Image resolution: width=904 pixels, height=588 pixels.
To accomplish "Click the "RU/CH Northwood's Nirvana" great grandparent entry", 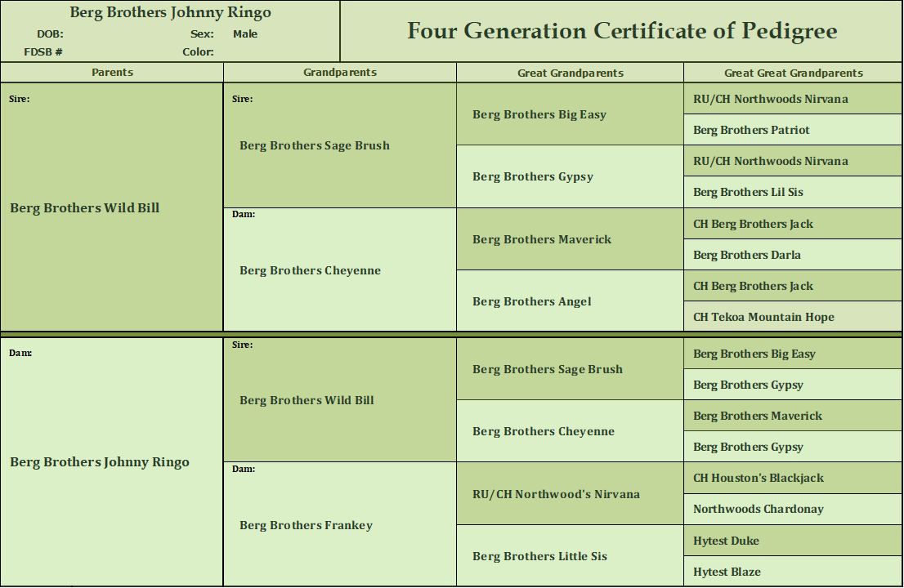I will tap(557, 494).
